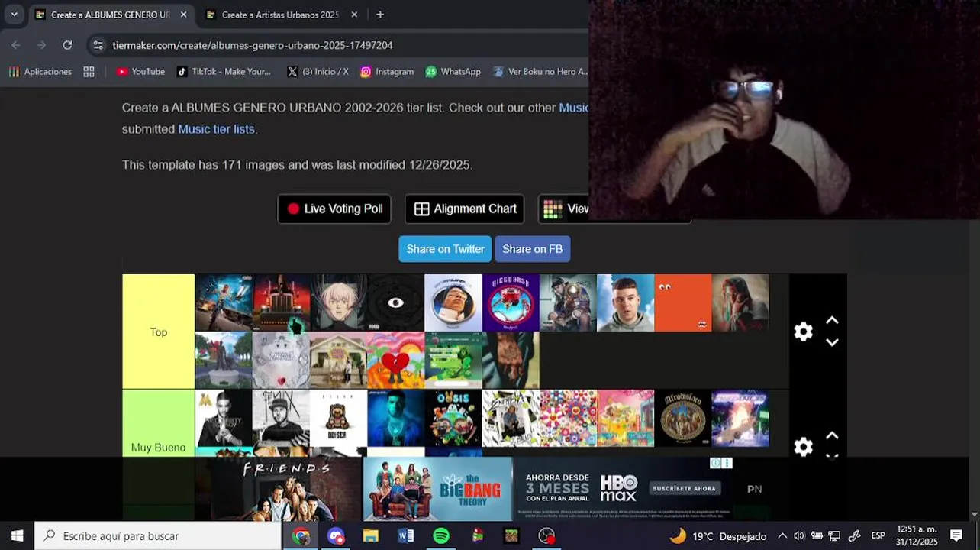Open File Explorer from taskbar
The height and width of the screenshot is (550, 980).
[x=371, y=536]
